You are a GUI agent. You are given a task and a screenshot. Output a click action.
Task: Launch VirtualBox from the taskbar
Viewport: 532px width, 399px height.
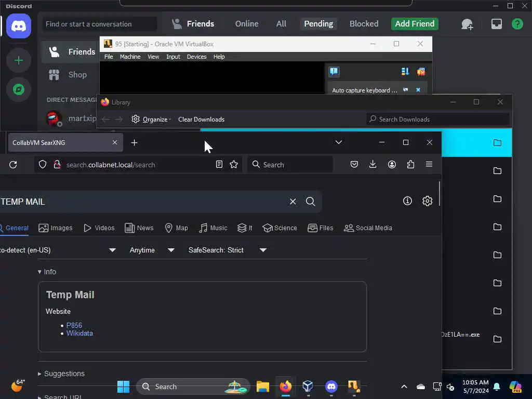click(x=308, y=386)
